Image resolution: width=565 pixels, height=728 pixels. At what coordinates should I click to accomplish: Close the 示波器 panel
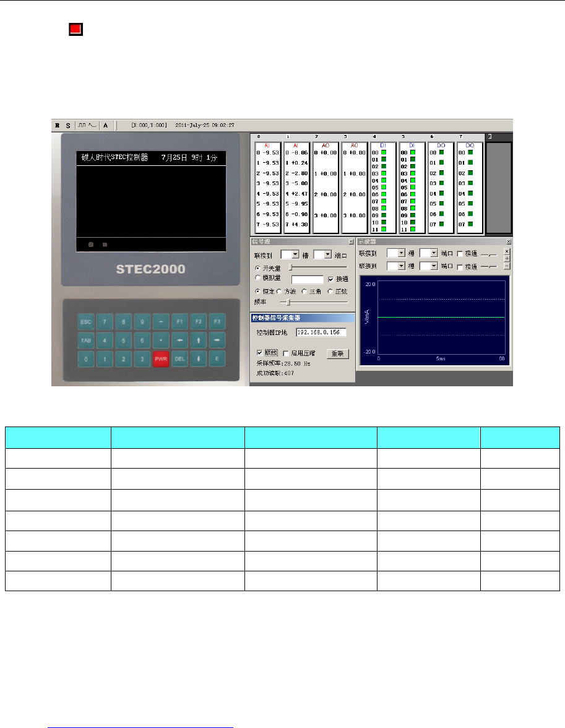point(509,242)
